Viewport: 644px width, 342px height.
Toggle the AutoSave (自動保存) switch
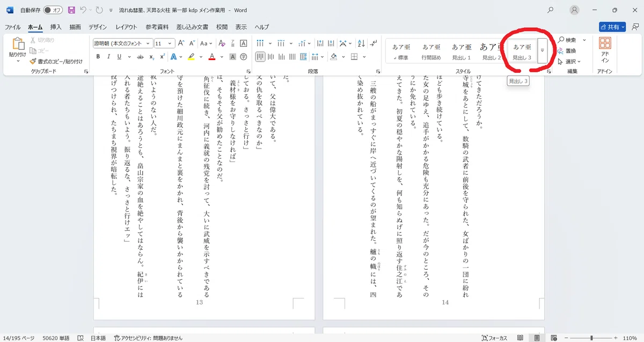[53, 10]
